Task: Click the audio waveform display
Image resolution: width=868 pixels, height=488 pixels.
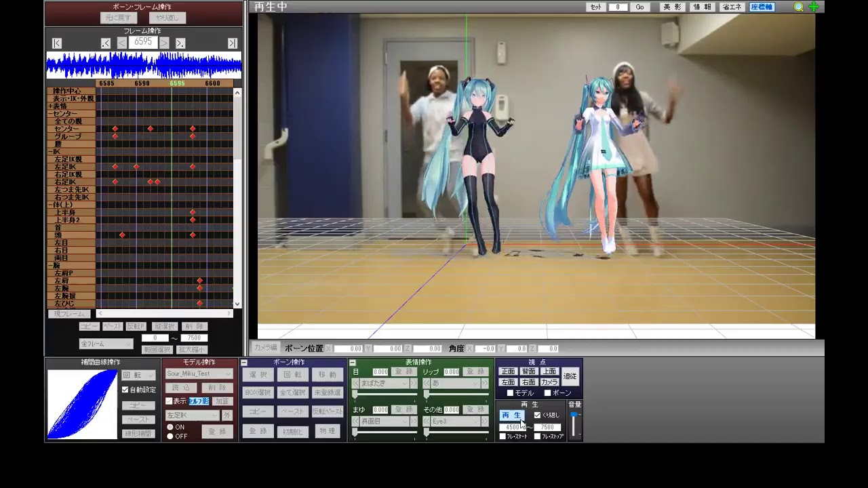Action: 144,66
